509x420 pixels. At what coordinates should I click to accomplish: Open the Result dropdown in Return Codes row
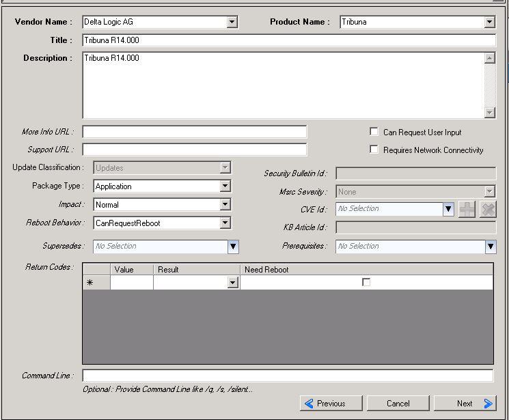[232, 282]
